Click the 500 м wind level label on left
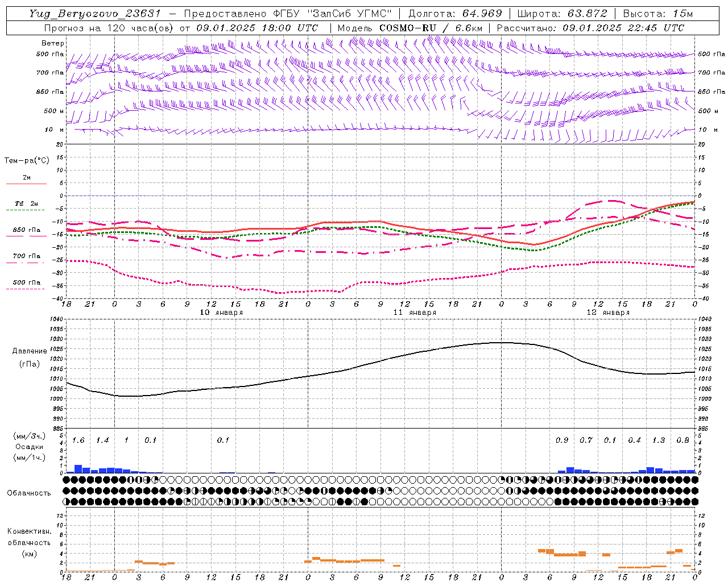This screenshot has height=582, width=728. tap(54, 111)
